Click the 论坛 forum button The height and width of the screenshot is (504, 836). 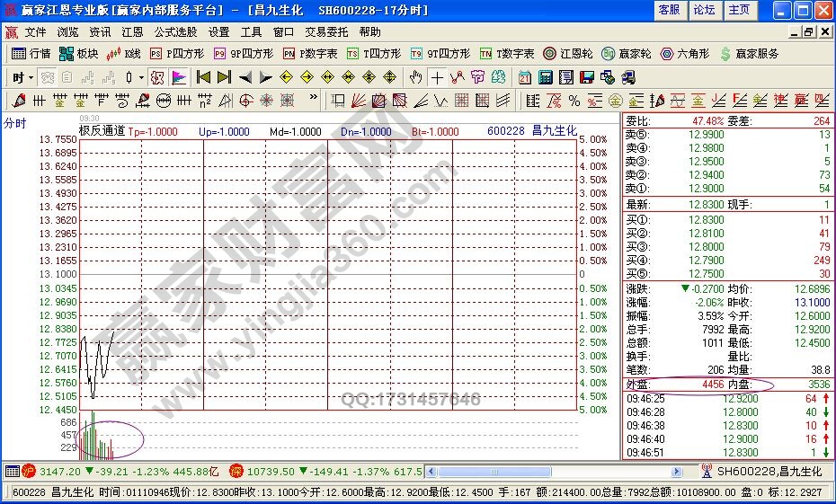tap(704, 10)
